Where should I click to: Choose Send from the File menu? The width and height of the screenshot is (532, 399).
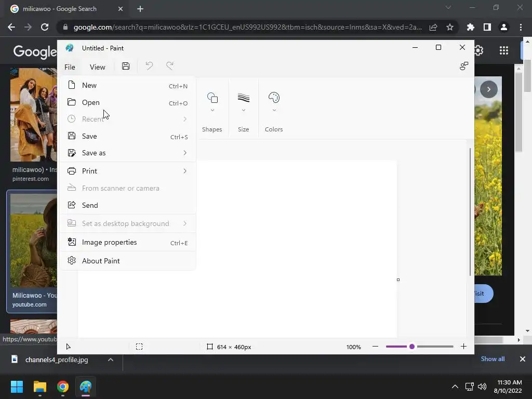click(x=128, y=205)
